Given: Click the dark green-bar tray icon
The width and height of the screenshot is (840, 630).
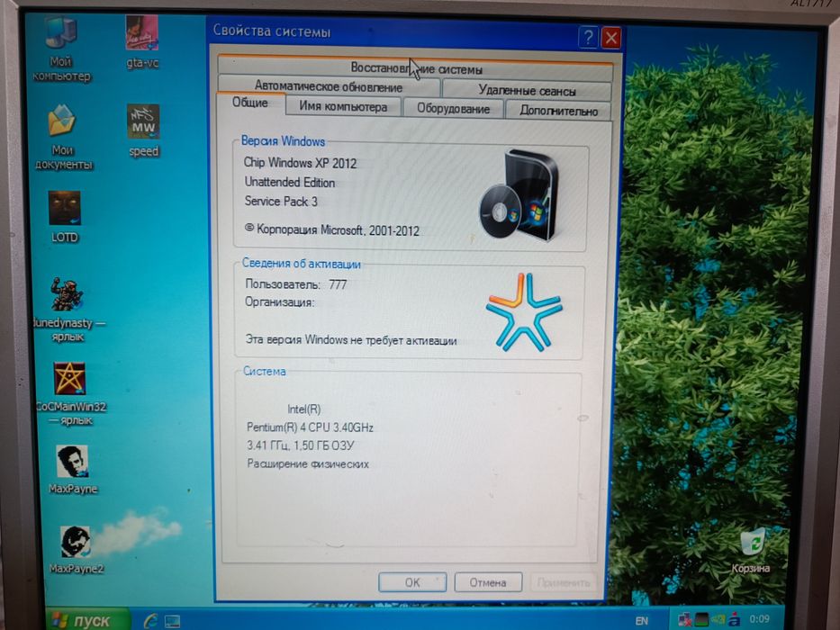Looking at the screenshot, I should tap(701, 620).
